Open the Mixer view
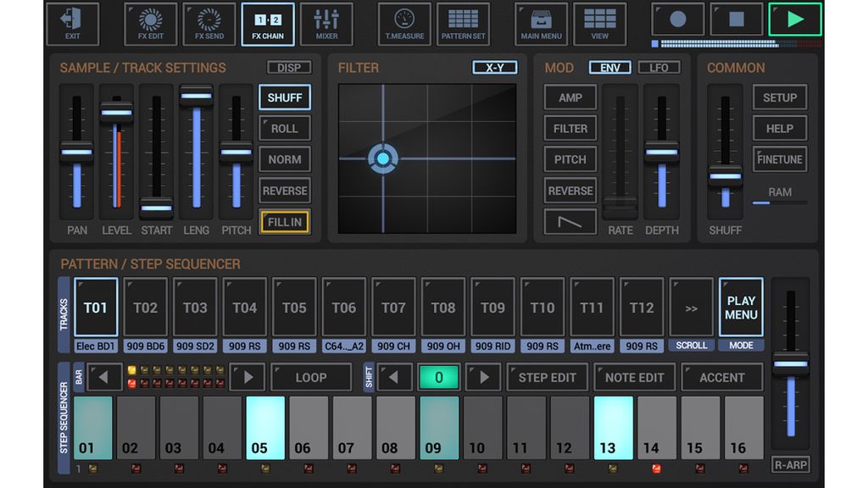The height and width of the screenshot is (488, 868). (327, 23)
